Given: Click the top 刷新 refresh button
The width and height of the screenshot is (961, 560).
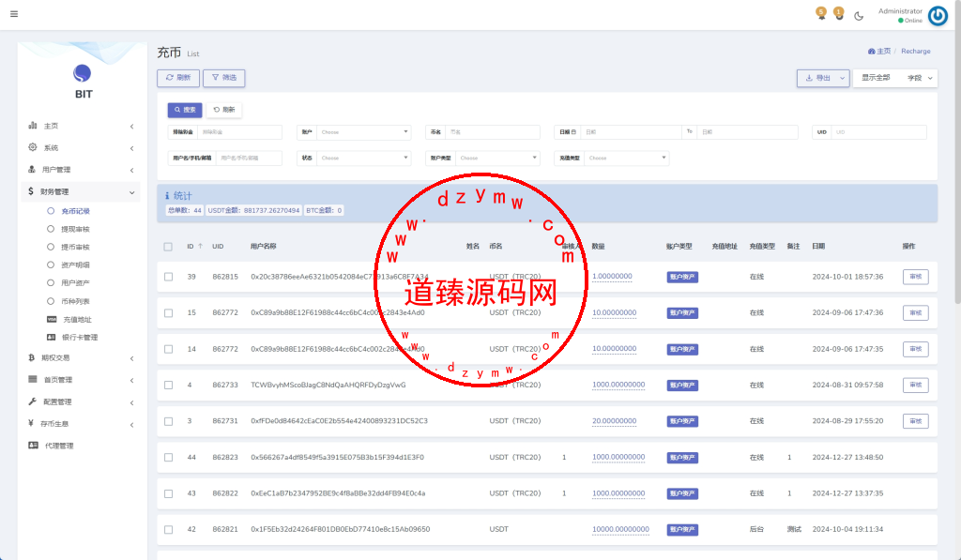Looking at the screenshot, I should tap(178, 78).
